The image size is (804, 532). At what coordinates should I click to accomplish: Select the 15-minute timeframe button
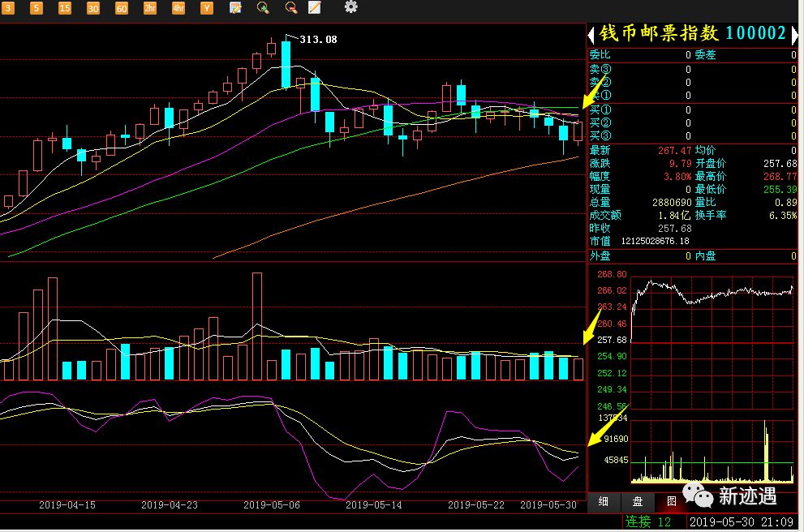coord(65,7)
